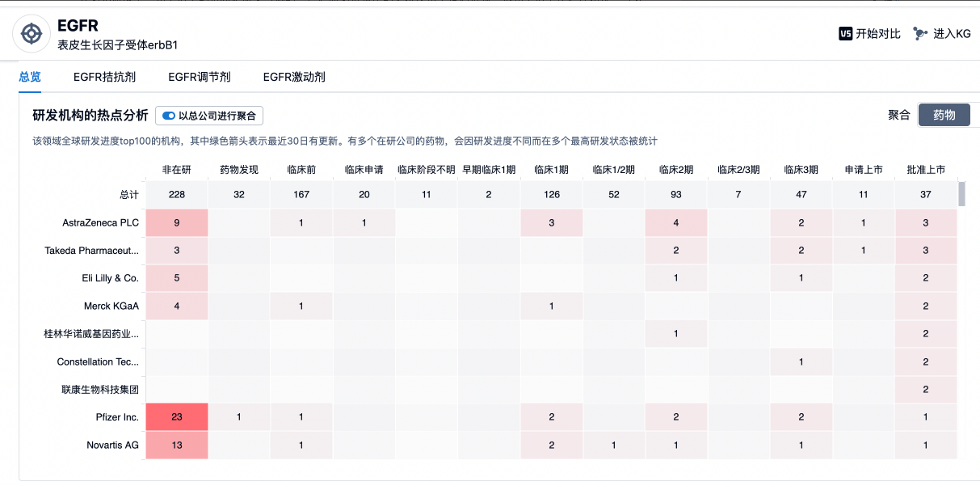Screen dimensions: 980x486
Task: Click Novartis AG 非在研 cell showing 13
Action: pos(177,445)
